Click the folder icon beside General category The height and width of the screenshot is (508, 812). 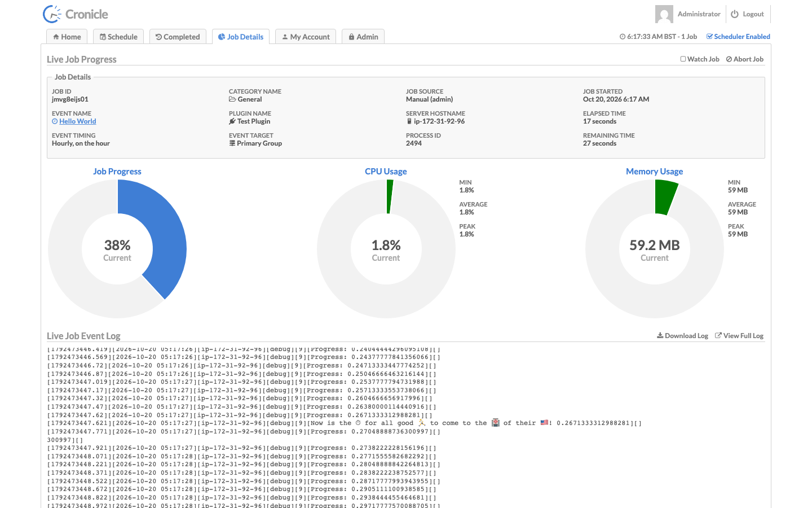pyautogui.click(x=232, y=99)
